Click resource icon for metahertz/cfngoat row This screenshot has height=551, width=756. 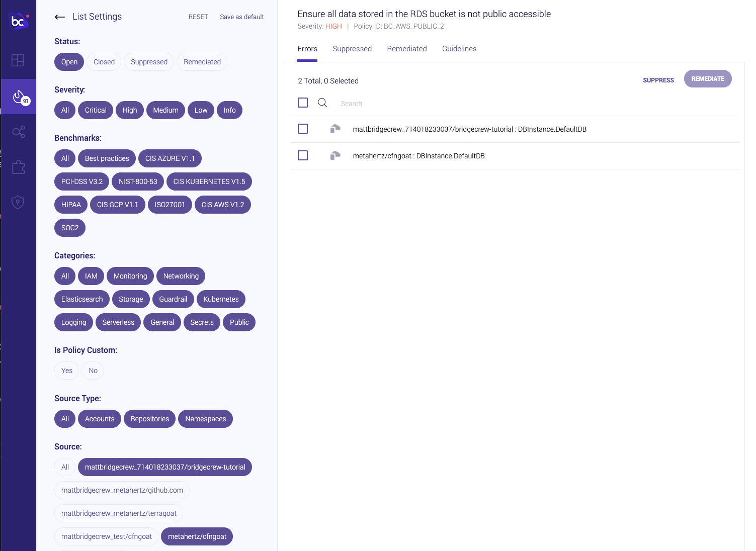pos(335,156)
